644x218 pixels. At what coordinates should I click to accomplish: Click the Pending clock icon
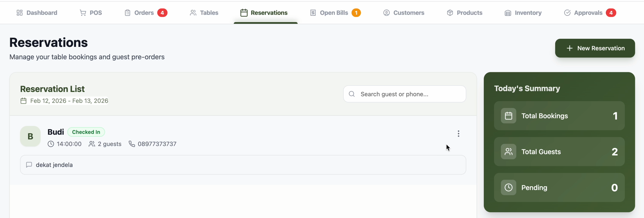508,187
